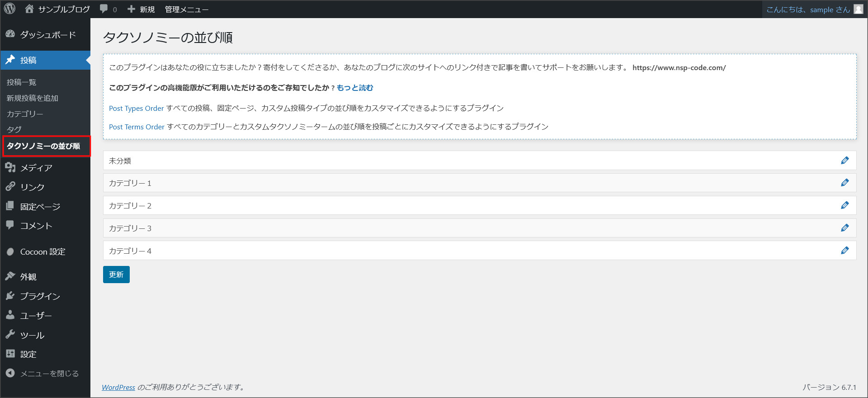Open the Post Types Order link
This screenshot has height=398, width=868.
tap(136, 108)
